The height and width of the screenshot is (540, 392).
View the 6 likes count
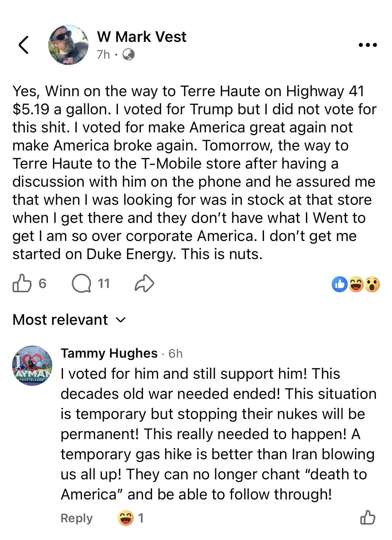point(42,284)
